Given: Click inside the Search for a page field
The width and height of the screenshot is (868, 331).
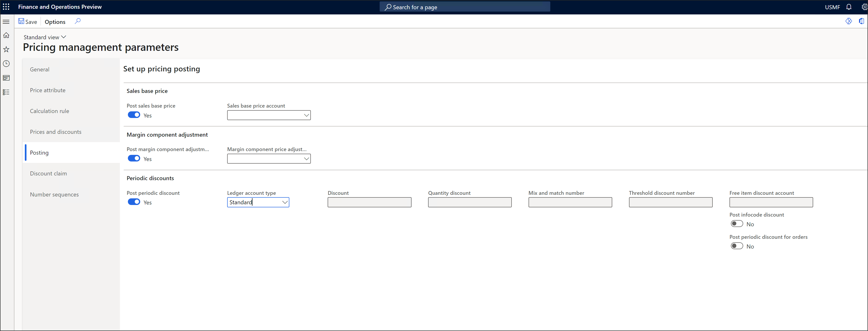Looking at the screenshot, I should pos(464,7).
